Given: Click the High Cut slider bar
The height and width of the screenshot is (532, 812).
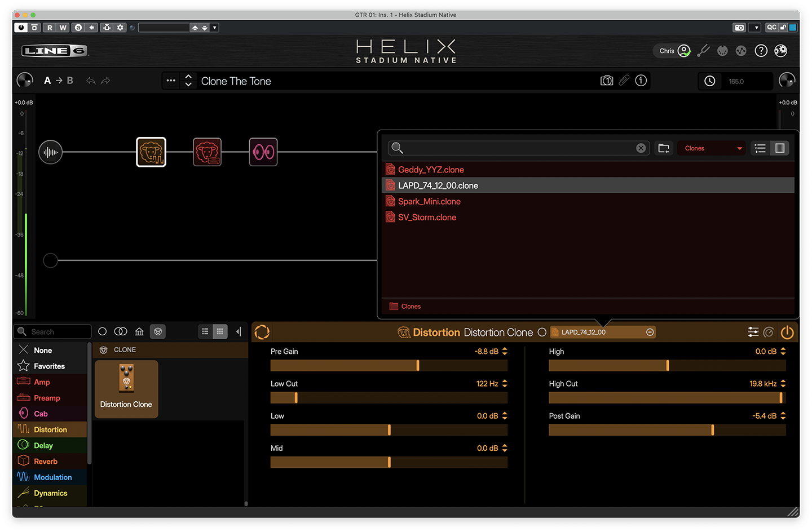Looking at the screenshot, I should click(667, 397).
